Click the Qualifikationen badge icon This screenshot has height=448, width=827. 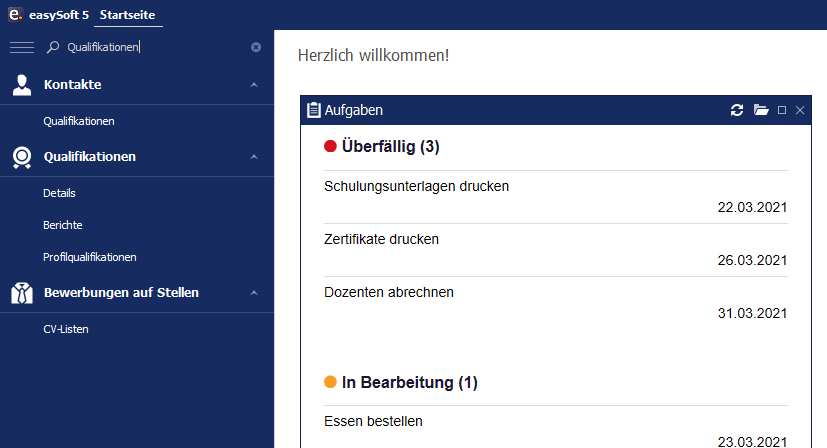tap(22, 157)
